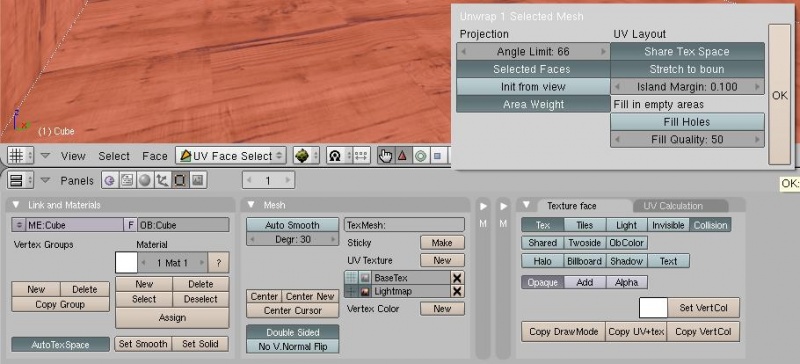Delete the Lightmap UV layer

(457, 292)
